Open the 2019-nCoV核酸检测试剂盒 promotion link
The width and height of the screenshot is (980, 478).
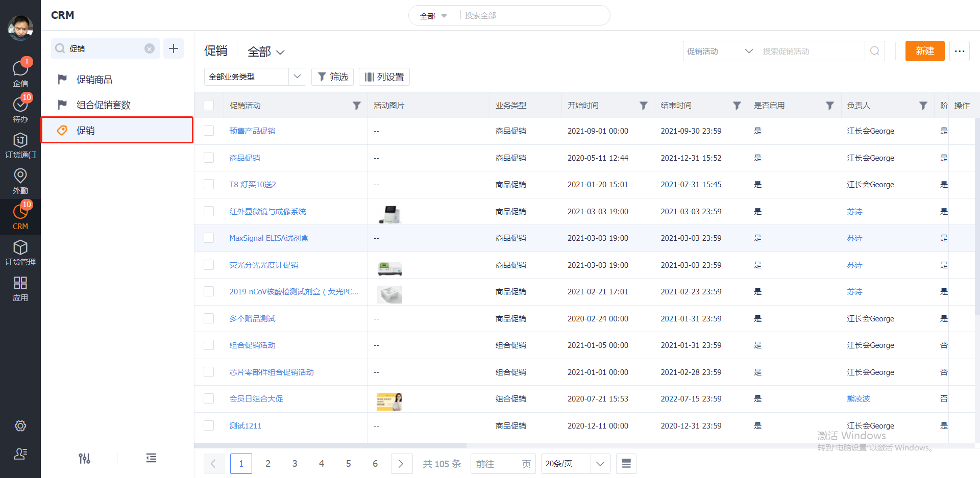[x=293, y=292]
